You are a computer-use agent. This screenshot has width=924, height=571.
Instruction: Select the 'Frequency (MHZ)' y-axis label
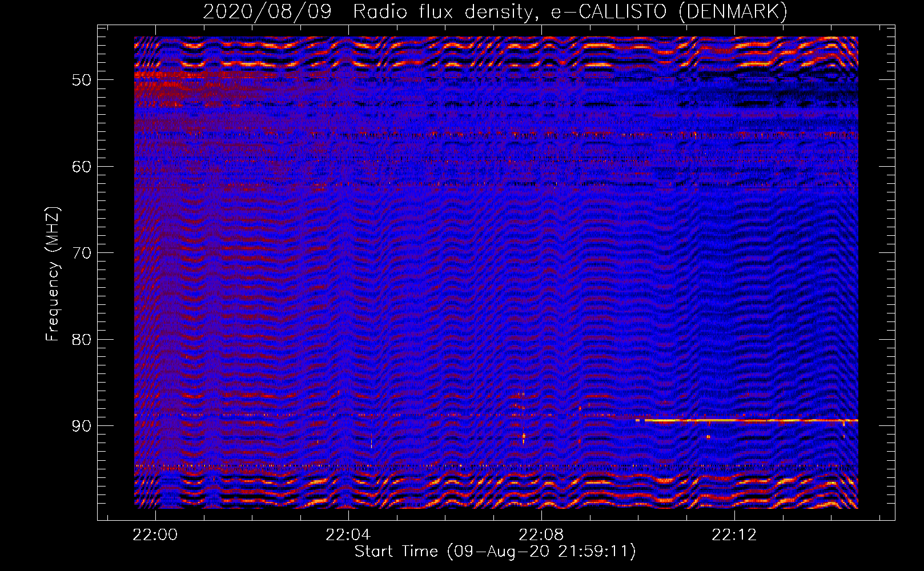52,274
